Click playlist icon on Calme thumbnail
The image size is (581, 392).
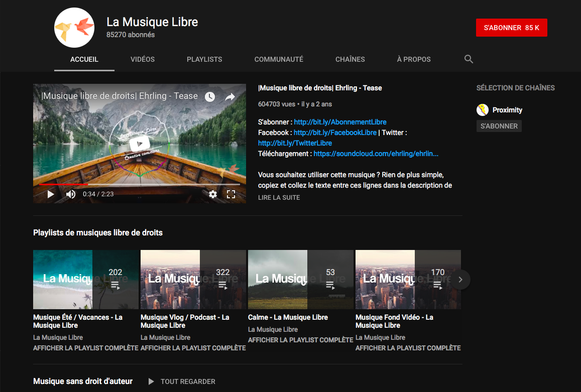point(330,286)
